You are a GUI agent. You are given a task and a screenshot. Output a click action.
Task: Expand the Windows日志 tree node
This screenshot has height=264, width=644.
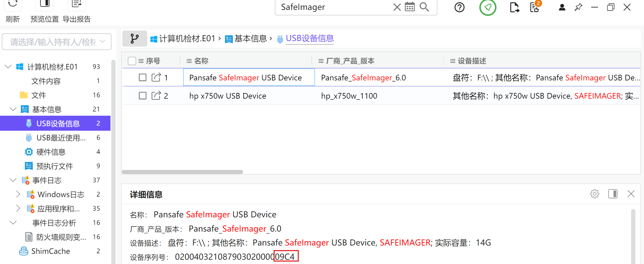click(18, 194)
